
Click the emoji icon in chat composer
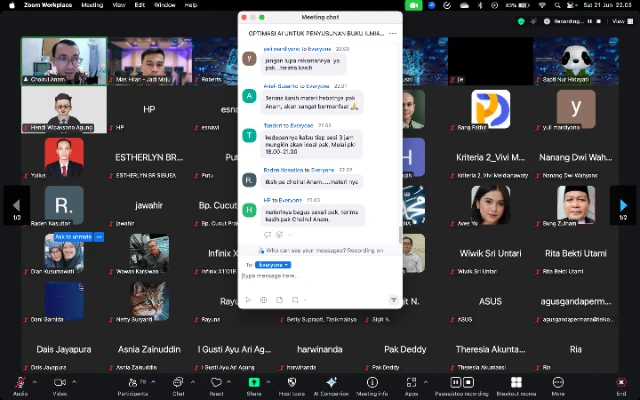(x=264, y=299)
